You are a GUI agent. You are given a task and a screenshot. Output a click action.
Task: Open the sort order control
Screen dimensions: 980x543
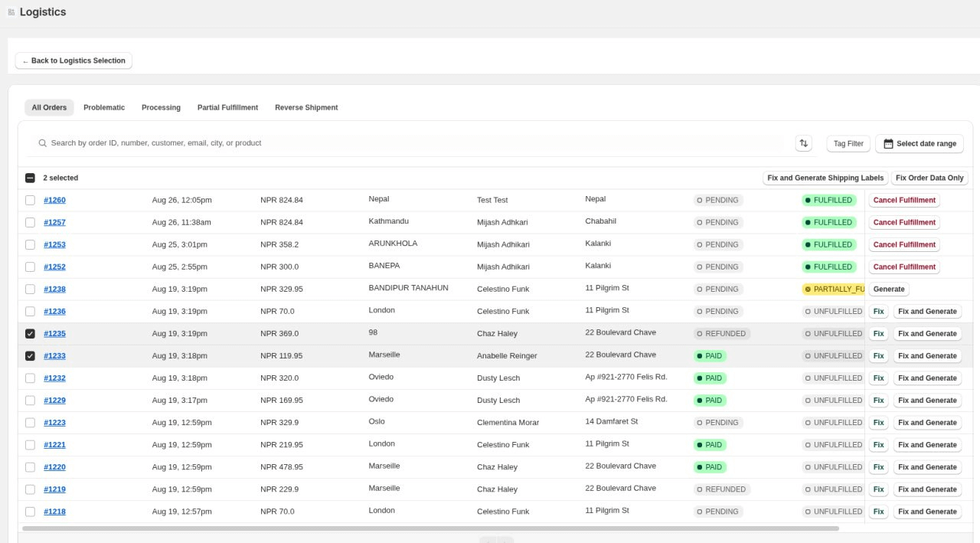click(x=803, y=143)
